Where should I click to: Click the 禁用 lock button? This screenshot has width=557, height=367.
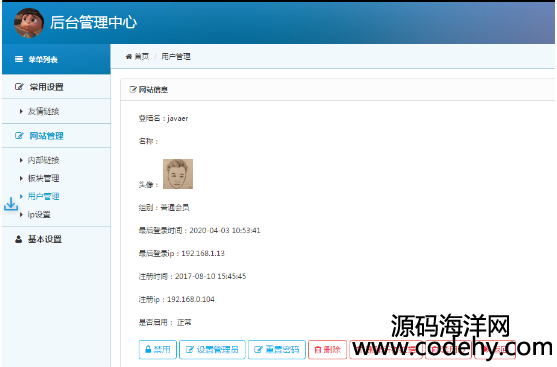(x=158, y=350)
